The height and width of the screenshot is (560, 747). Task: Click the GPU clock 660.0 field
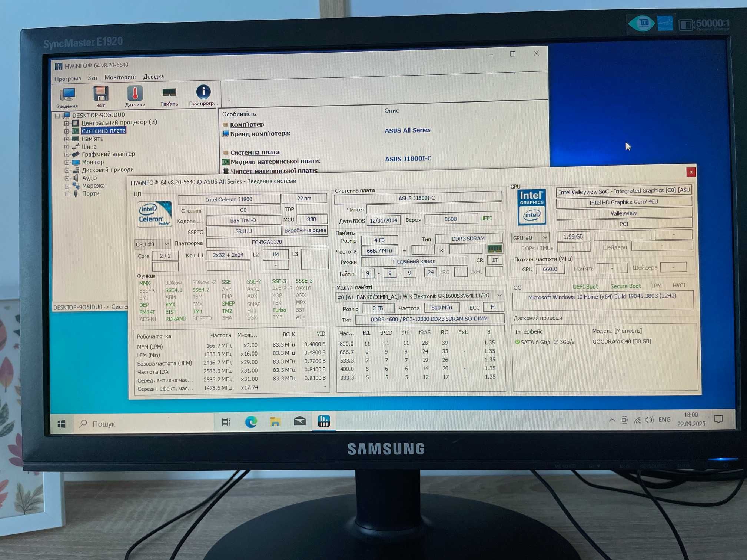550,269
